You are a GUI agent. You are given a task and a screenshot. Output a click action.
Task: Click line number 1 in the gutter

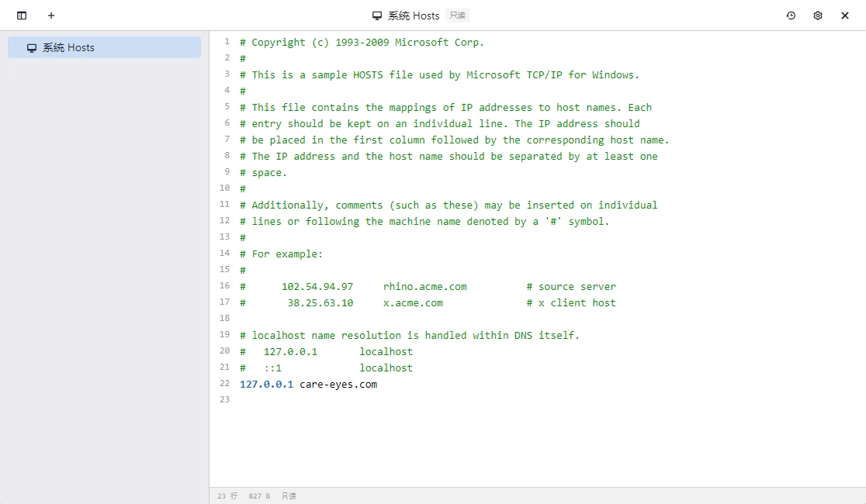(227, 42)
